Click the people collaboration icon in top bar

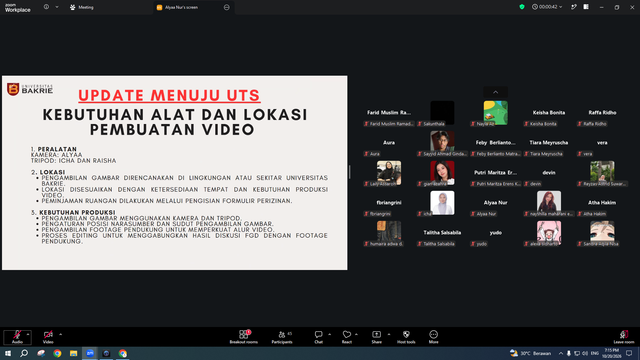pos(573,7)
